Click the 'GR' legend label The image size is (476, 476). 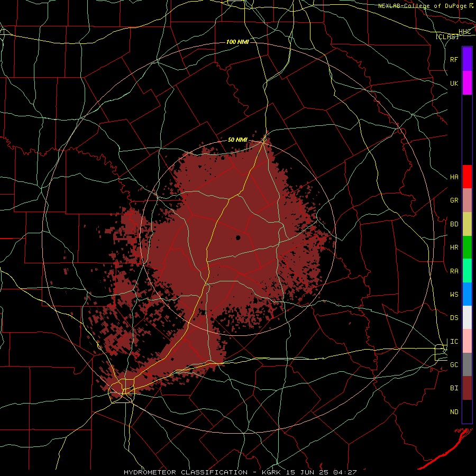[x=454, y=200]
